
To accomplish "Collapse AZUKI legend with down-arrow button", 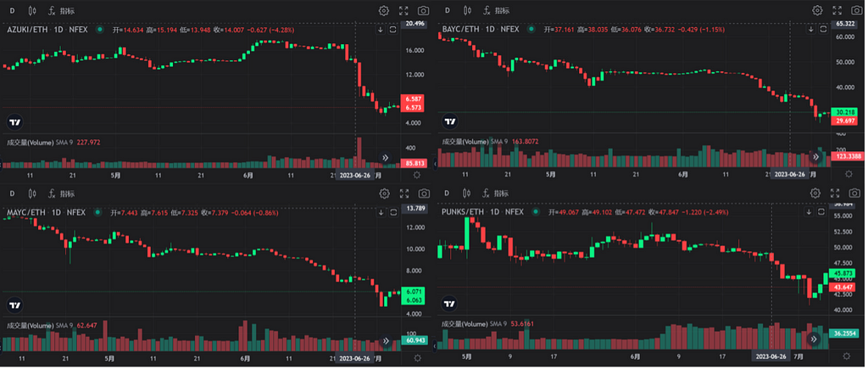I will coord(381,29).
